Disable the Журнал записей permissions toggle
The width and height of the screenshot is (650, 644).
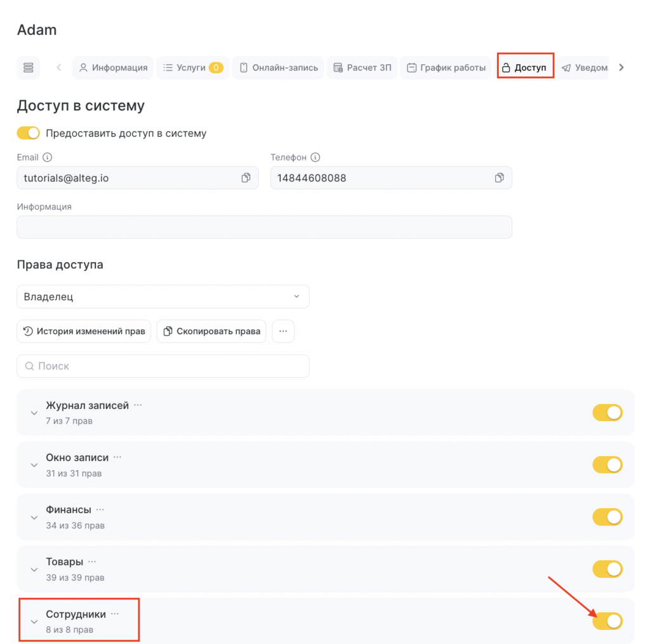pyautogui.click(x=607, y=413)
